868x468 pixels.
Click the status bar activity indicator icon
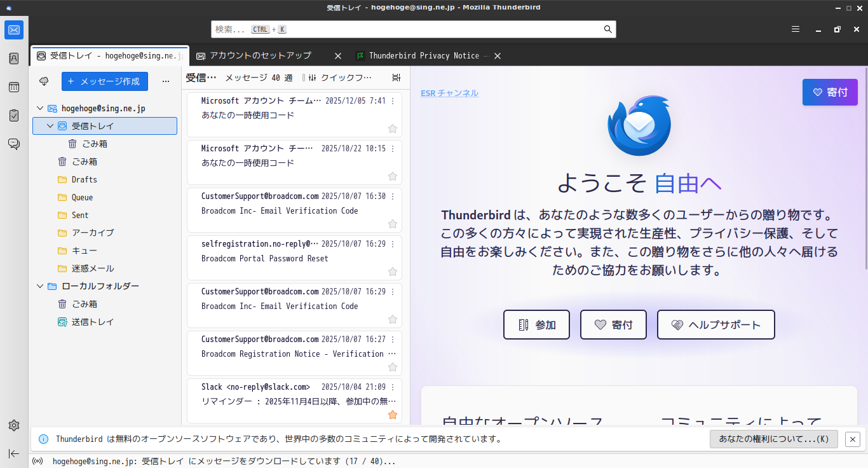[x=37, y=461]
